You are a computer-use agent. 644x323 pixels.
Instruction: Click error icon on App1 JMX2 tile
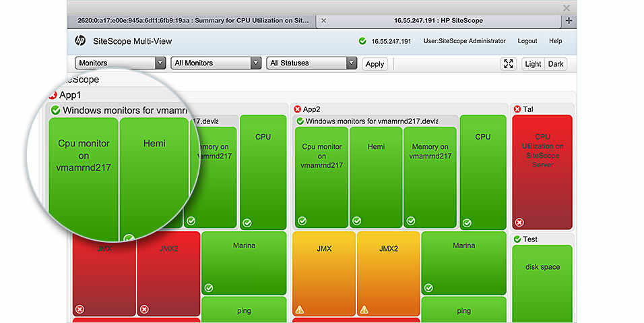pyautogui.click(x=144, y=309)
